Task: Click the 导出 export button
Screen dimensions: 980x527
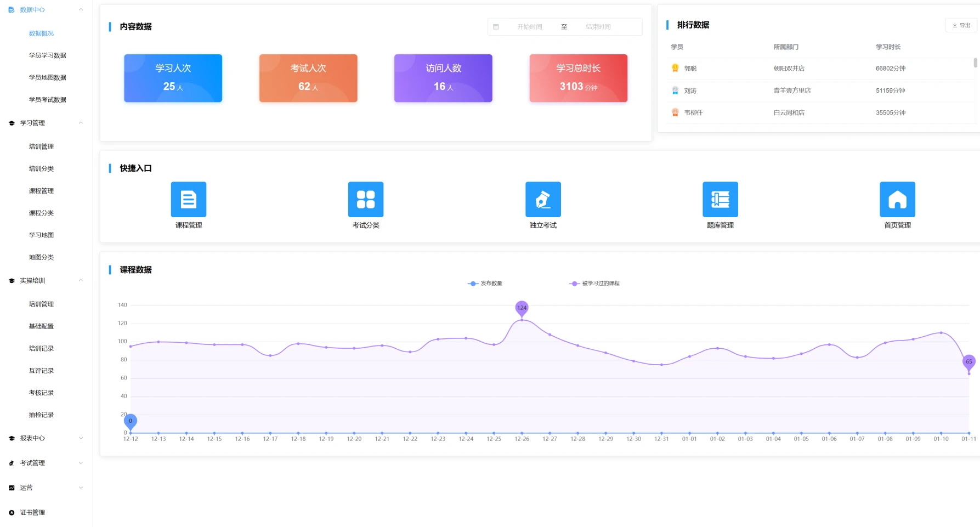Action: [961, 25]
